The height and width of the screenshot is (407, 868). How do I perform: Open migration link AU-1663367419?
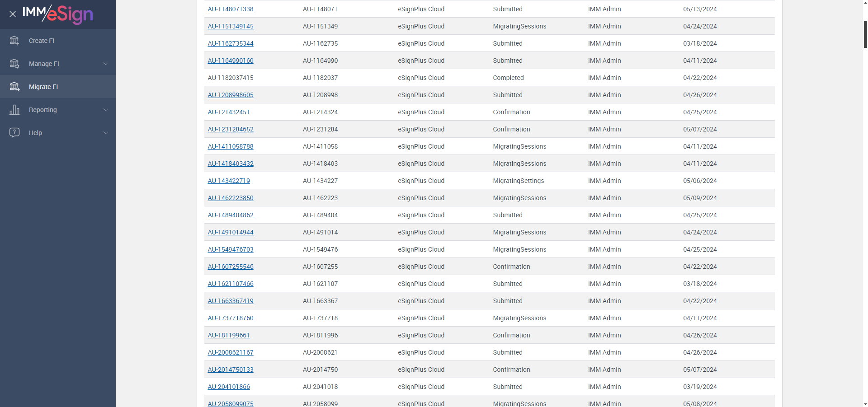click(231, 301)
